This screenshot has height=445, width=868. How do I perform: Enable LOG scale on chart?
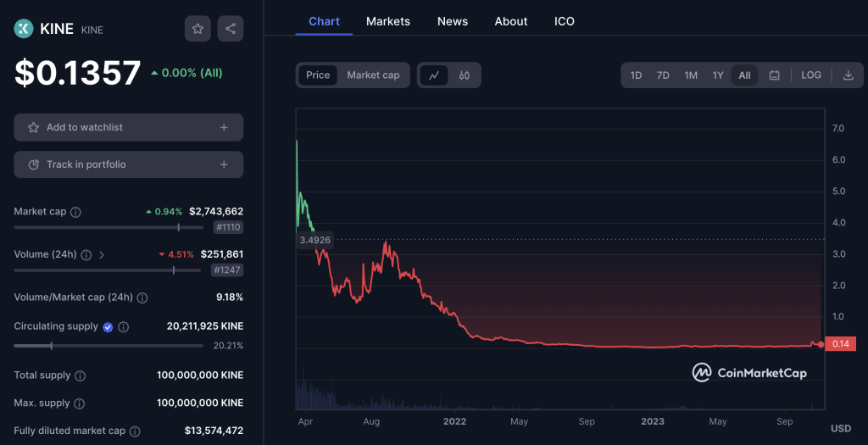tap(811, 75)
